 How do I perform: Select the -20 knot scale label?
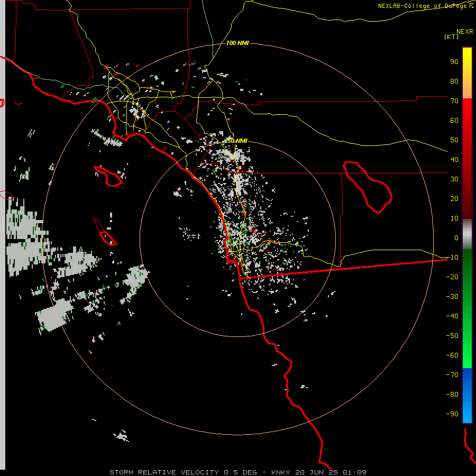[452, 277]
